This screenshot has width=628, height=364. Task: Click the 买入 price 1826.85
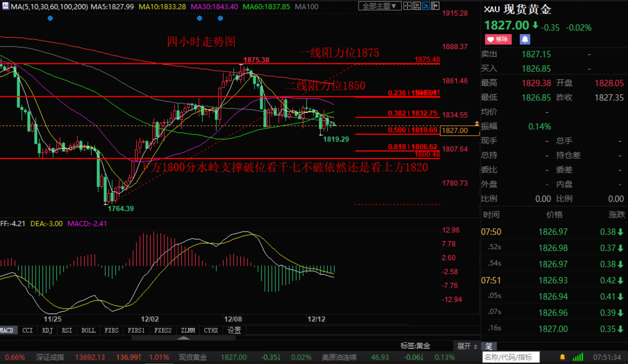tap(536, 69)
